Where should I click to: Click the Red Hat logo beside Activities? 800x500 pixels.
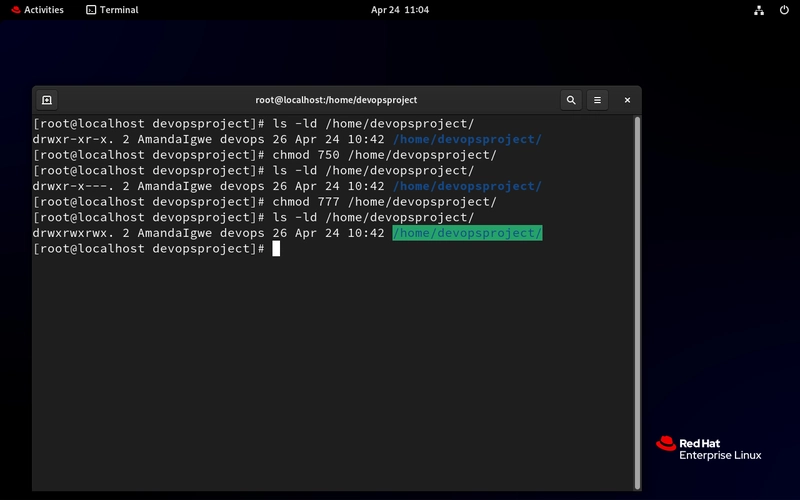point(16,10)
